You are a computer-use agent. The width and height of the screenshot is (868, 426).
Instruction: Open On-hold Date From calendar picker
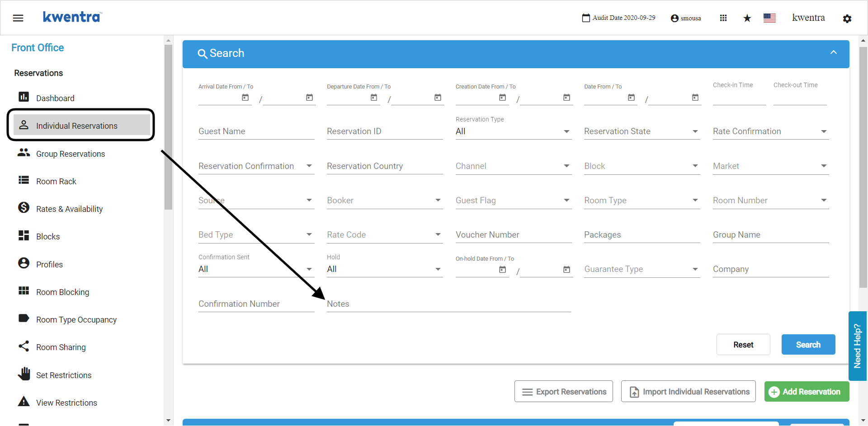click(503, 270)
